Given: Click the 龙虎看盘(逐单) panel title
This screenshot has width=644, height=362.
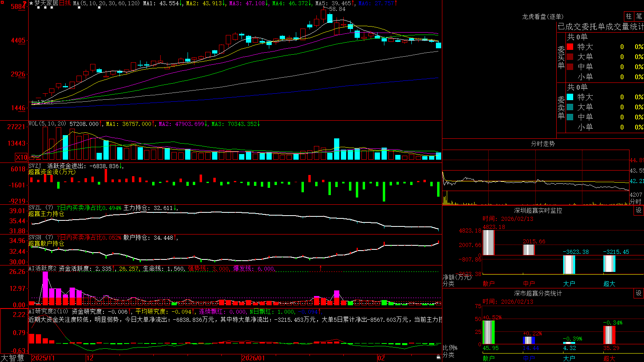Looking at the screenshot, I should tap(543, 16).
